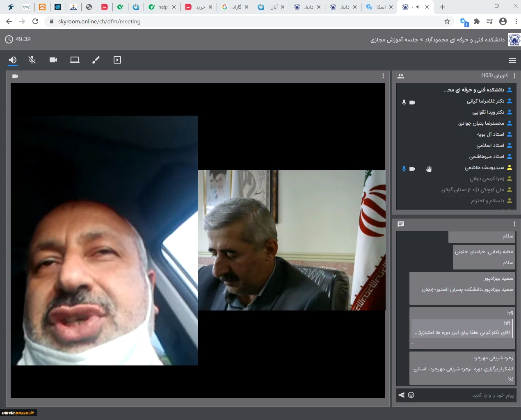Click the chat bubble panel icon
Image resolution: width=521 pixels, height=420 pixels.
[x=401, y=224]
